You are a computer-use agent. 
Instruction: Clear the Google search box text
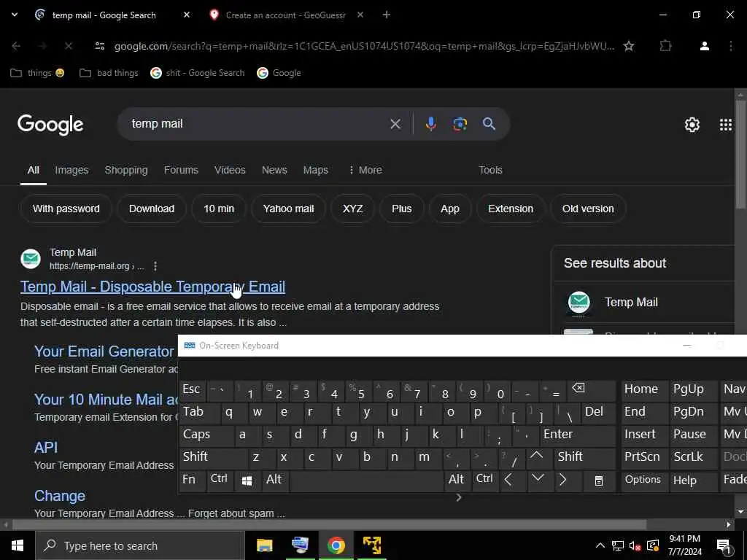395,124
